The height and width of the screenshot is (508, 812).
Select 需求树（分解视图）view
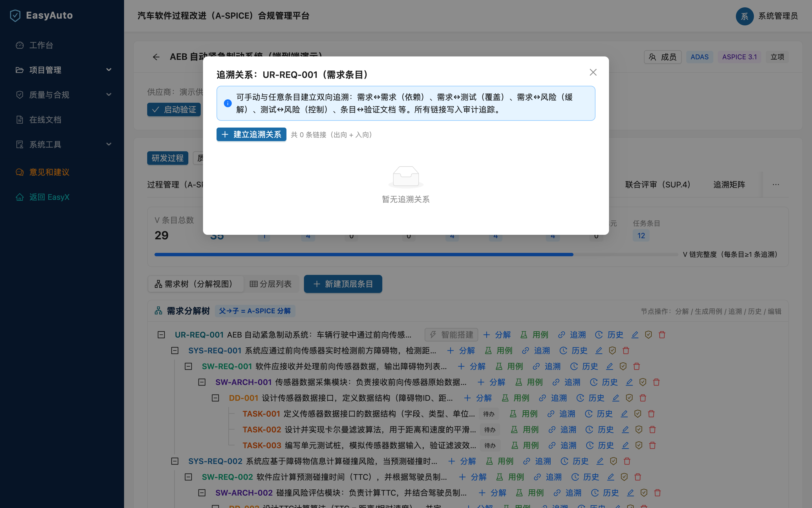pos(196,284)
